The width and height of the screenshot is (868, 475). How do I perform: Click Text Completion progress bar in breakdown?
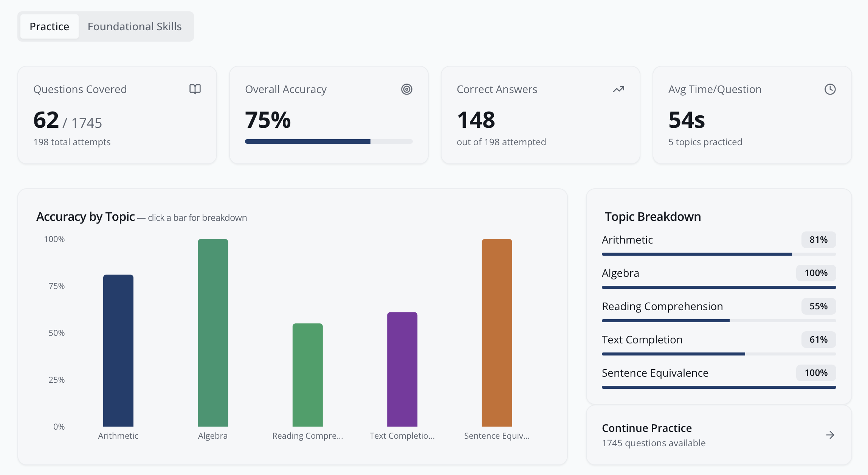719,354
